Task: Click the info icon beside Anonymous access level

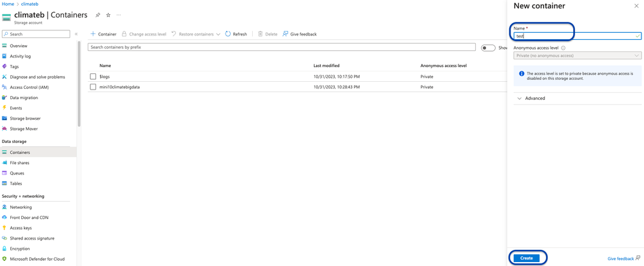Action: pyautogui.click(x=563, y=48)
